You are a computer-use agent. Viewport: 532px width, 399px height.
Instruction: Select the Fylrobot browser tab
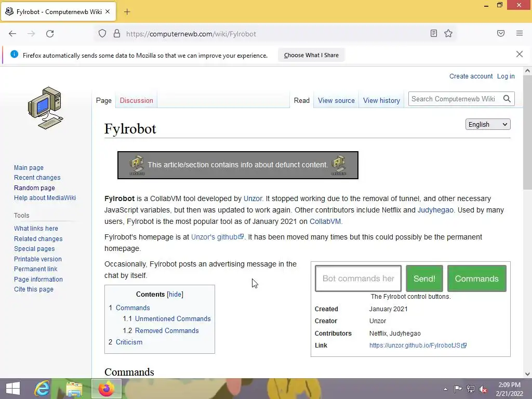tap(58, 12)
